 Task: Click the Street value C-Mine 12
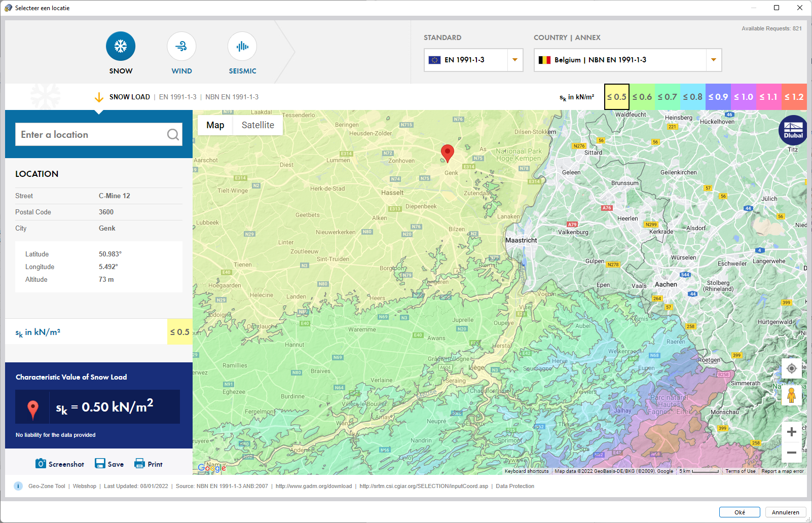115,196
